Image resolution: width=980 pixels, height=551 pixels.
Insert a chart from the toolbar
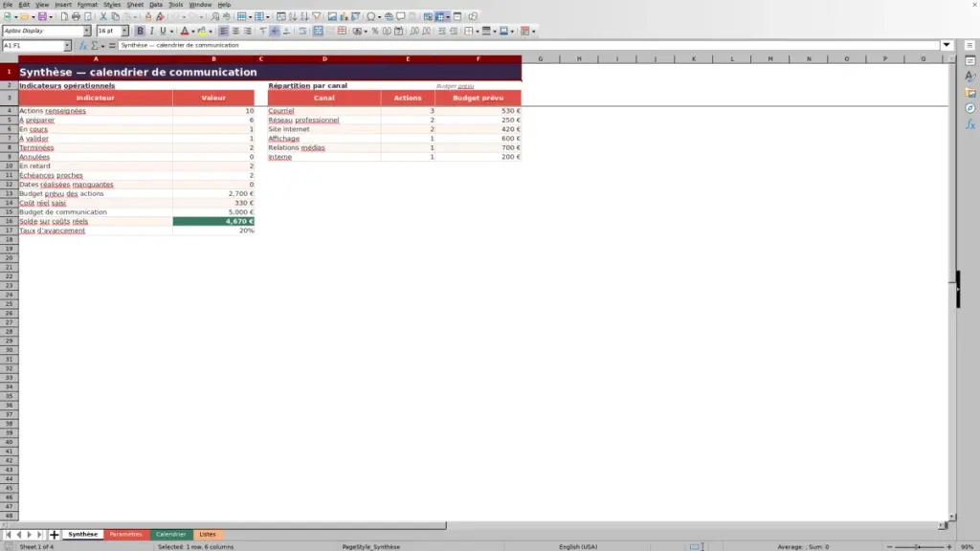[344, 17]
